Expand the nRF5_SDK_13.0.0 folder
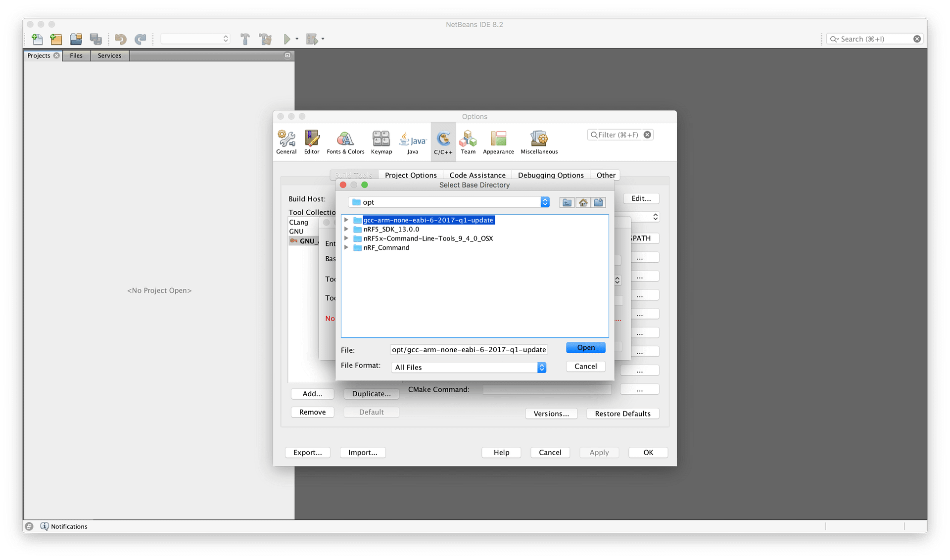The height and width of the screenshot is (560, 950). click(346, 229)
